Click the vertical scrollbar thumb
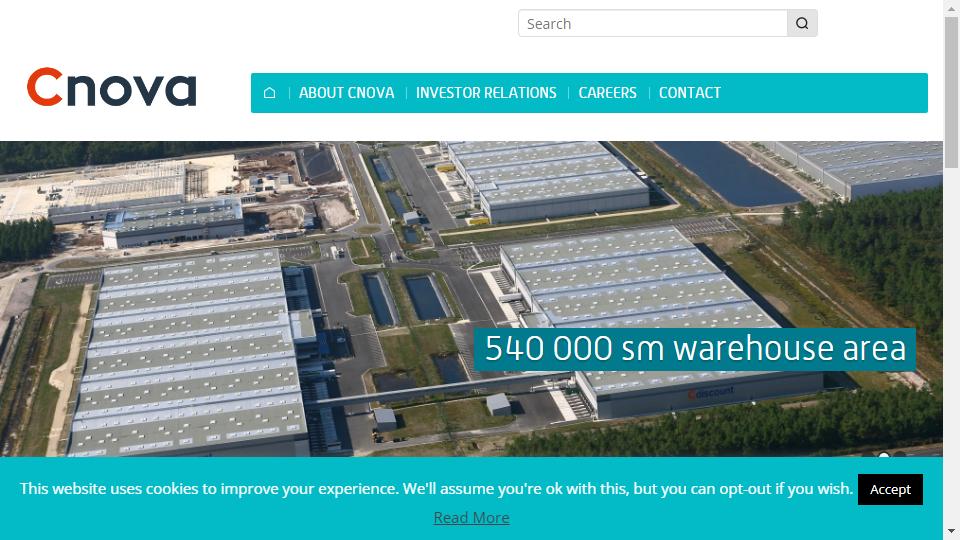Screen dimensions: 960x540 pos(951,92)
